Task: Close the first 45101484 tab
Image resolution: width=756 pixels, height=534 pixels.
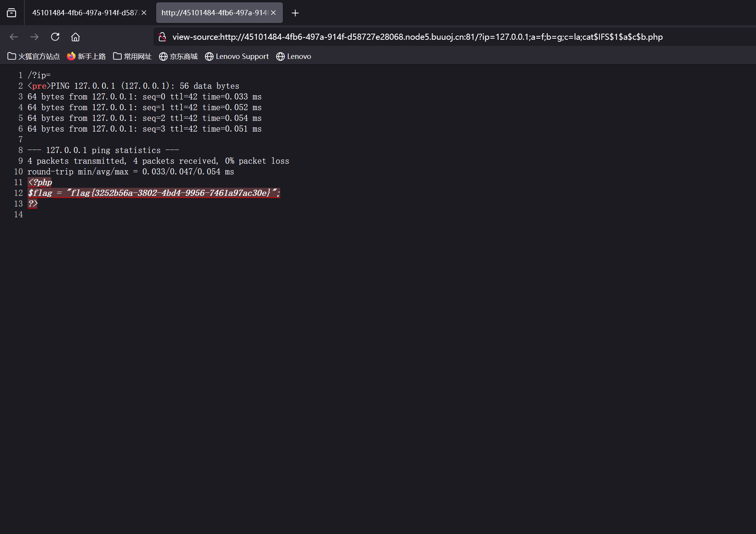Action: [x=144, y=13]
